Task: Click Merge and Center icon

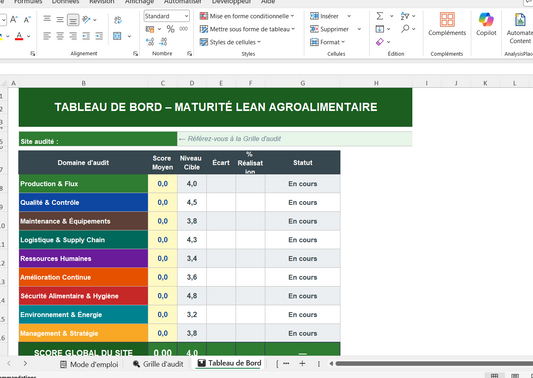Action: coord(117,36)
